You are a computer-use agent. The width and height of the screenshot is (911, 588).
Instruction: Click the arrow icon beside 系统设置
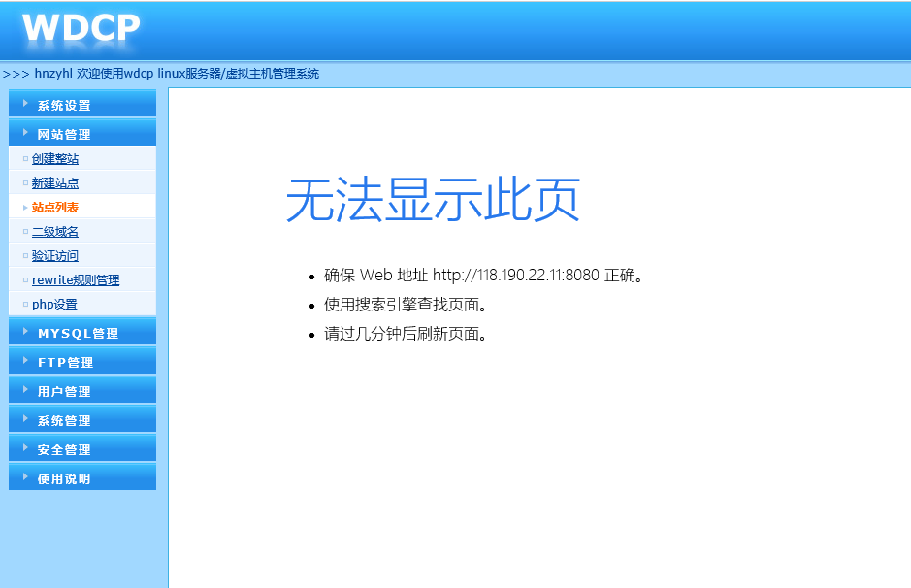point(24,104)
